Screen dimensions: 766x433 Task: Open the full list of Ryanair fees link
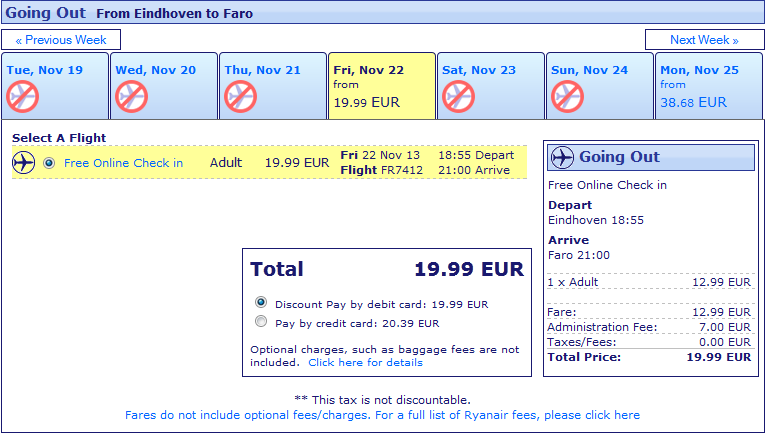coord(382,415)
